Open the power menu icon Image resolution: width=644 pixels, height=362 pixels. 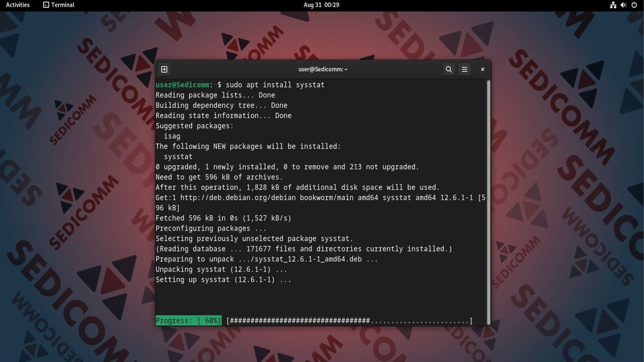634,5
